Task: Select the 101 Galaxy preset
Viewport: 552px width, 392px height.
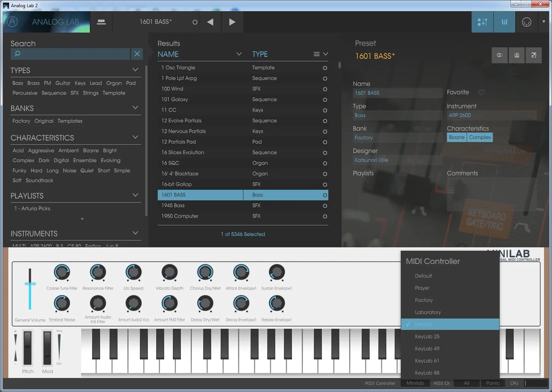Action: pos(243,99)
